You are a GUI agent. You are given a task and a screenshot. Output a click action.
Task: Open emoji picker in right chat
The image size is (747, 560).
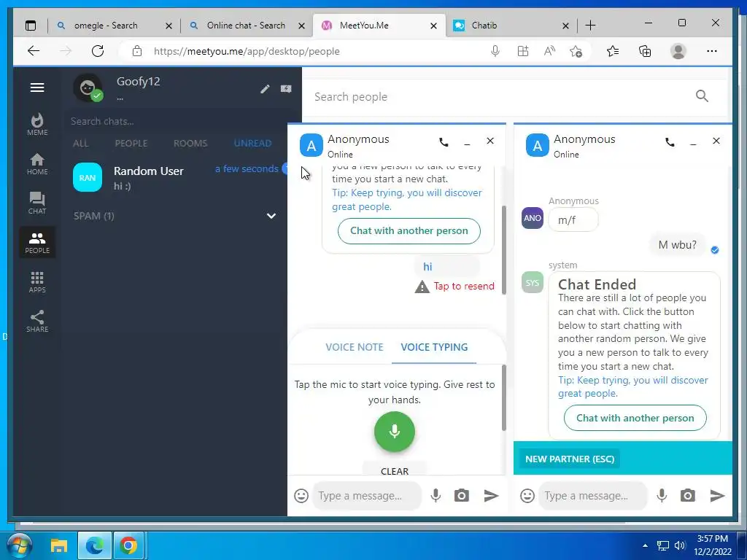coord(527,496)
